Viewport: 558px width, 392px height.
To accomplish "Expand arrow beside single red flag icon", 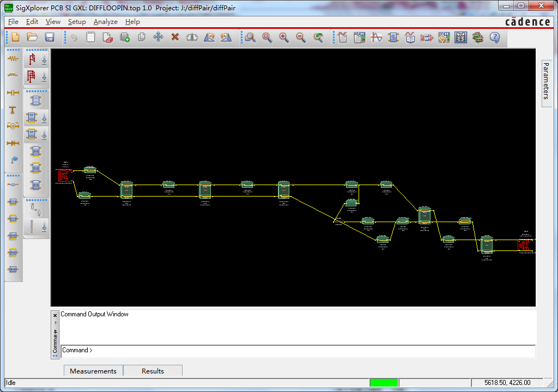I will (44, 60).
